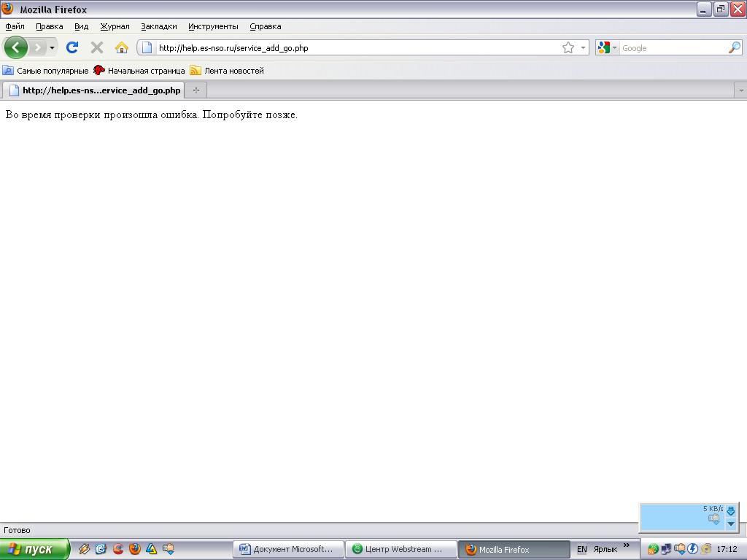Viewport: 747px width, 560px height.
Task: Open a new tab with the plus button
Action: coord(196,90)
